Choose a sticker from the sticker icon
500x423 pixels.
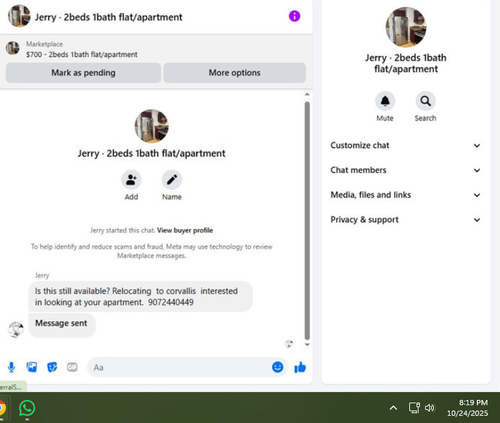coord(52,367)
